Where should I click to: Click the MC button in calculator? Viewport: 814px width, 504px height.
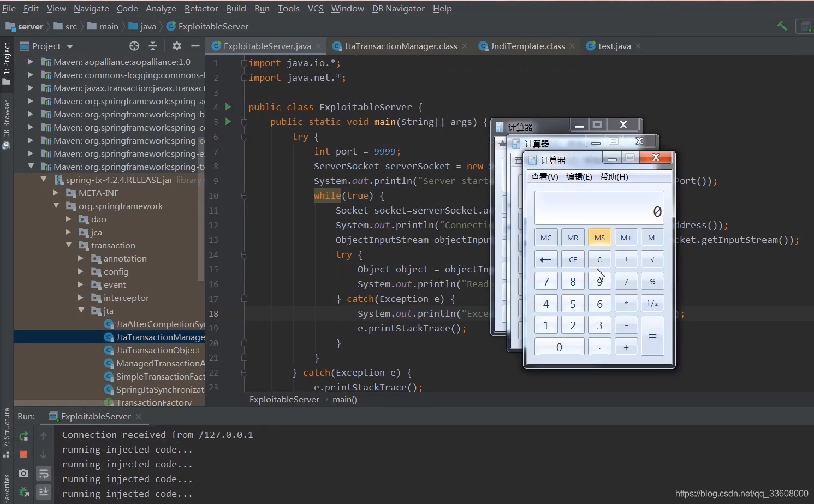tap(545, 238)
